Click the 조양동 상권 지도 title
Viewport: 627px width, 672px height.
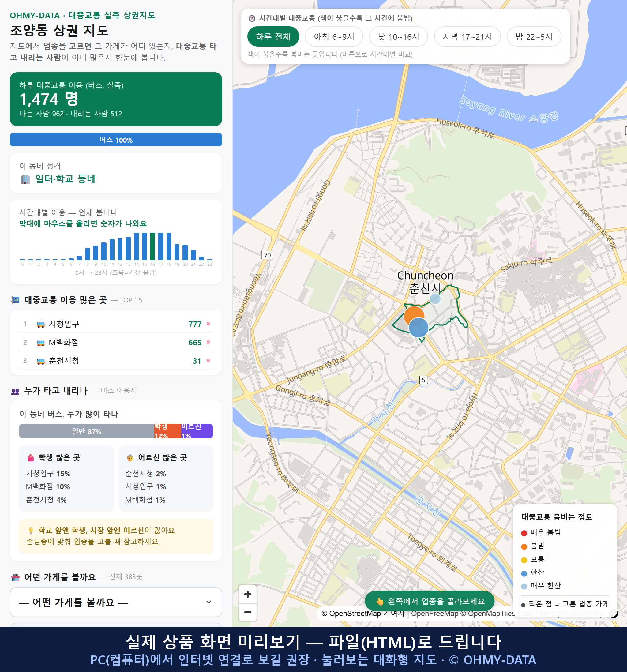(x=59, y=30)
